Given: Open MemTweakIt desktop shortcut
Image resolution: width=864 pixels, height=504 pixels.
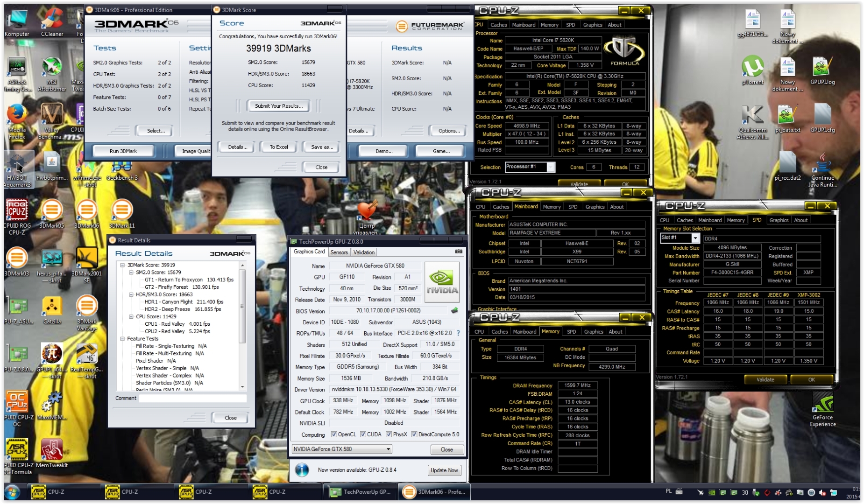Looking at the screenshot, I should click(52, 454).
